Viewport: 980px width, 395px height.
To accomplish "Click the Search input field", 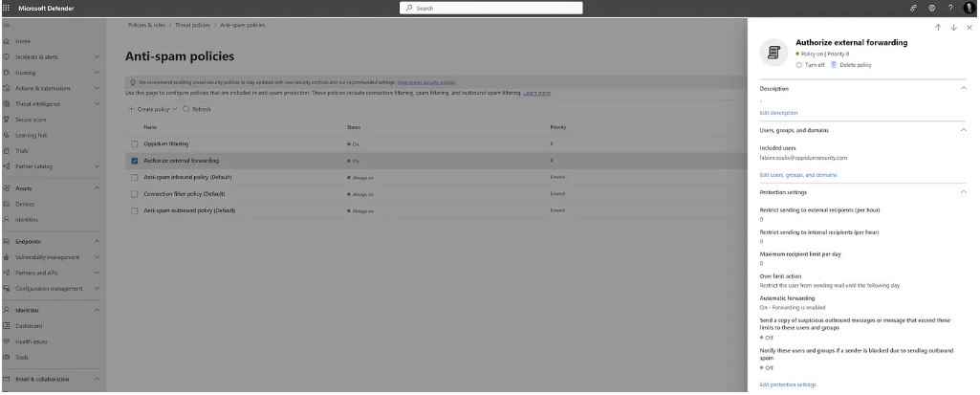I will tap(491, 8).
